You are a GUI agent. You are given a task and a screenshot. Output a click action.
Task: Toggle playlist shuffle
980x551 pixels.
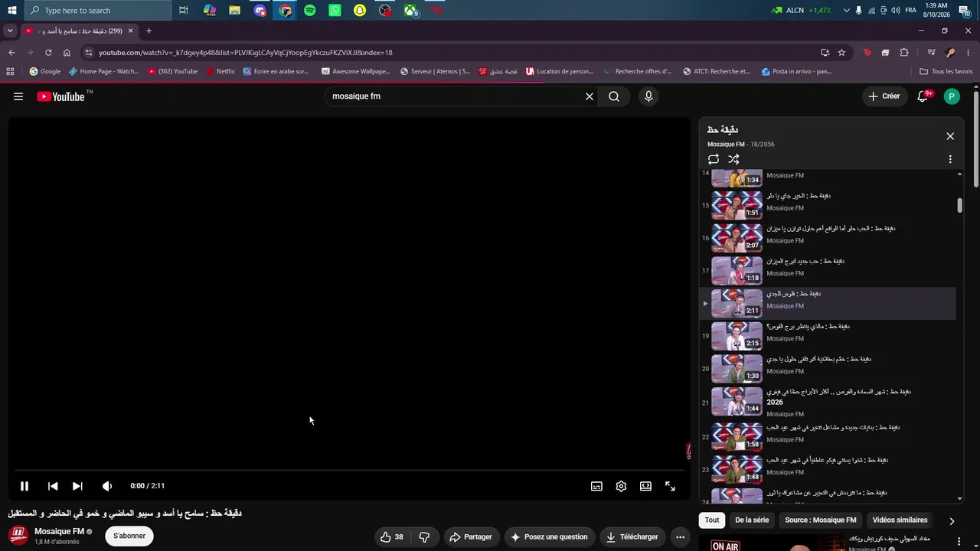[733, 159]
